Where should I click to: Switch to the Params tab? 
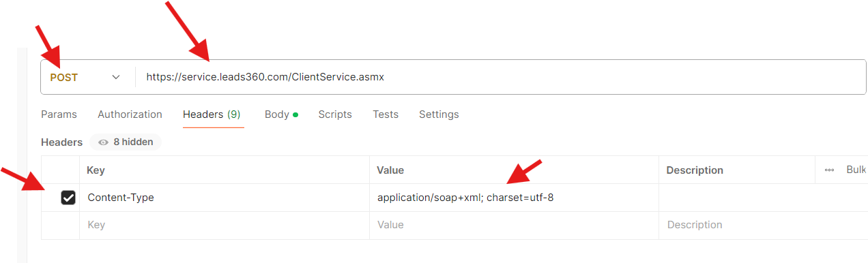click(x=59, y=114)
